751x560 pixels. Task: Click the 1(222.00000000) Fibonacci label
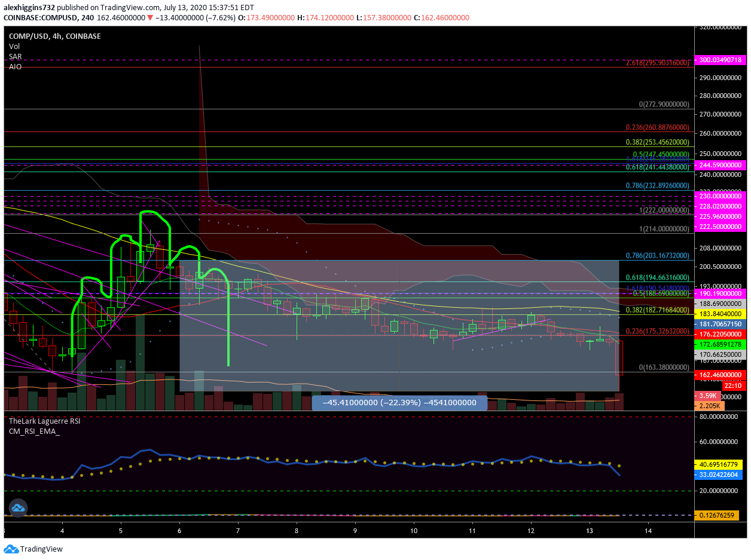coord(664,210)
